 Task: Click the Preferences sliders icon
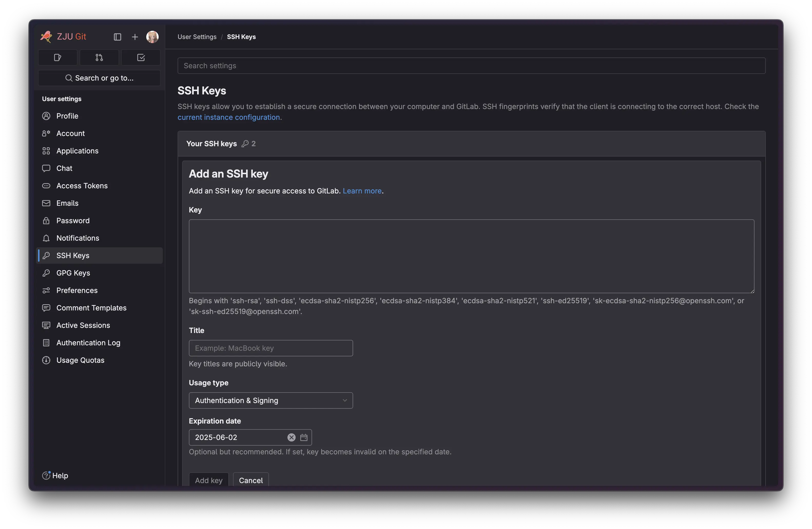point(46,290)
